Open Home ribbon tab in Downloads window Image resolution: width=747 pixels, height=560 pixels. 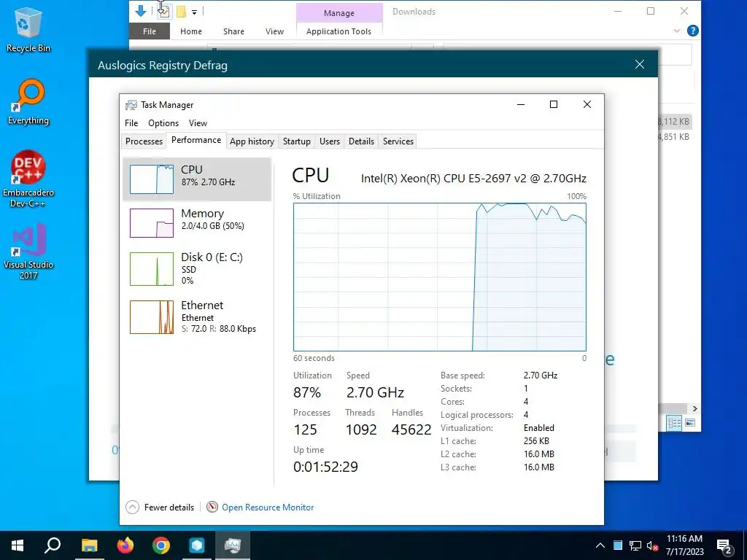click(191, 31)
